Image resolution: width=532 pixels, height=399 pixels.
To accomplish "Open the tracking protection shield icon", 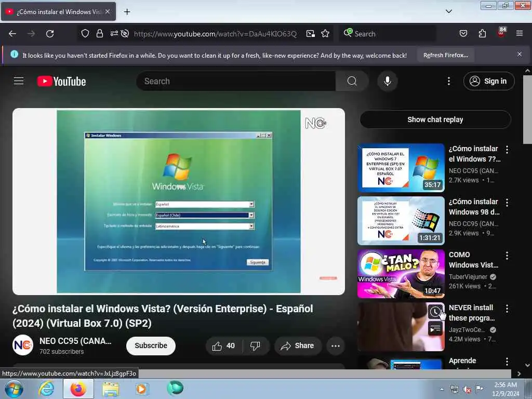I will click(85, 34).
